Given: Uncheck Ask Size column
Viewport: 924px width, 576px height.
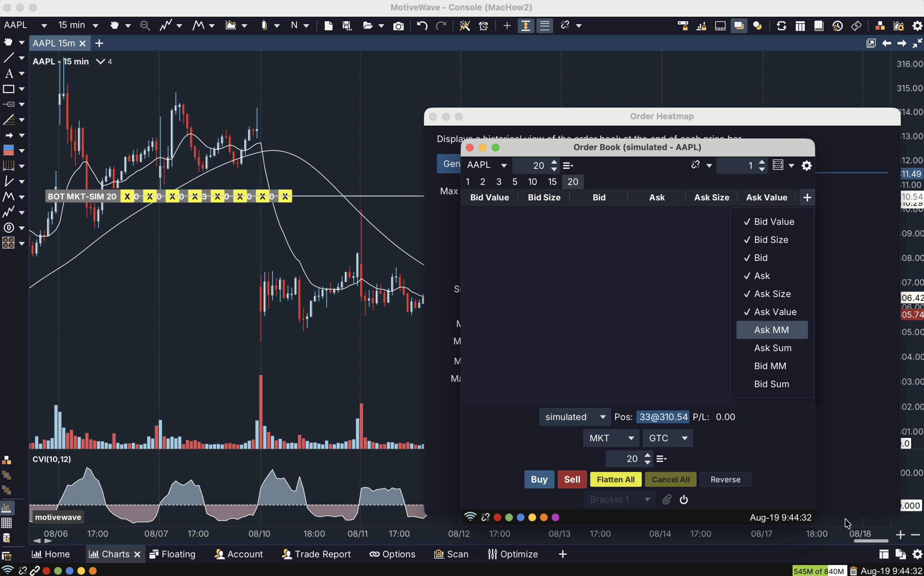Looking at the screenshot, I should (x=772, y=294).
